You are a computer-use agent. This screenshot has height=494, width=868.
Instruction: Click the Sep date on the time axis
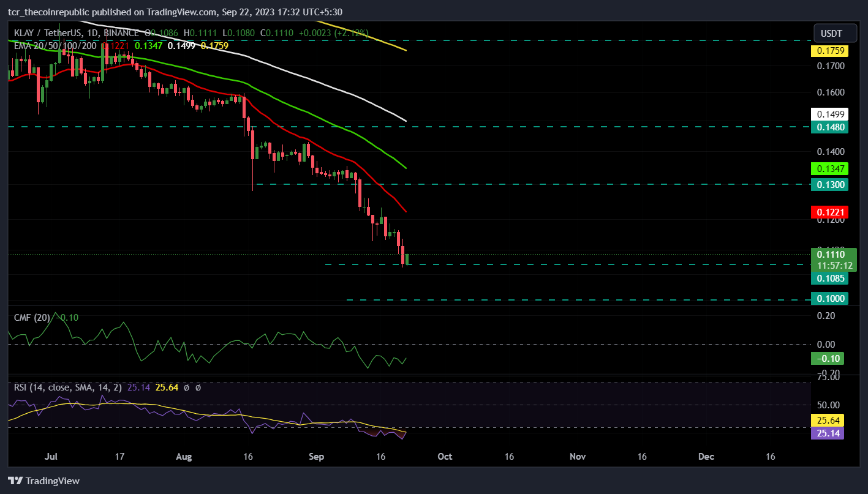tap(317, 457)
